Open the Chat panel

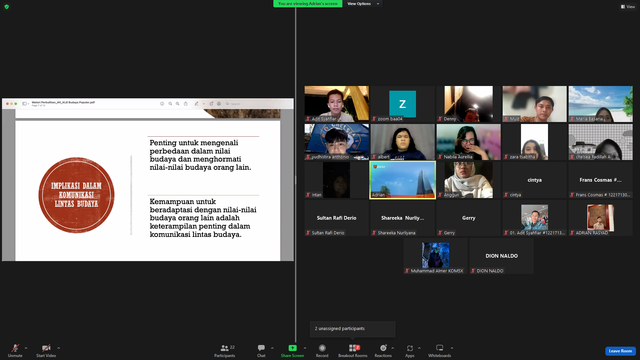(x=261, y=350)
